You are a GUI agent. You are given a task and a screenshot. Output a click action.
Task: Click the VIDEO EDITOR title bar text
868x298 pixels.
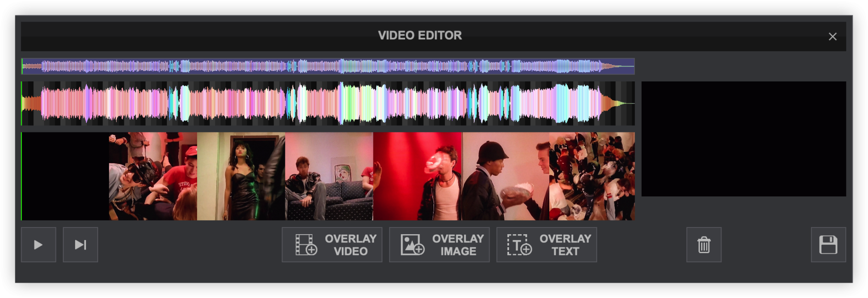coord(420,35)
